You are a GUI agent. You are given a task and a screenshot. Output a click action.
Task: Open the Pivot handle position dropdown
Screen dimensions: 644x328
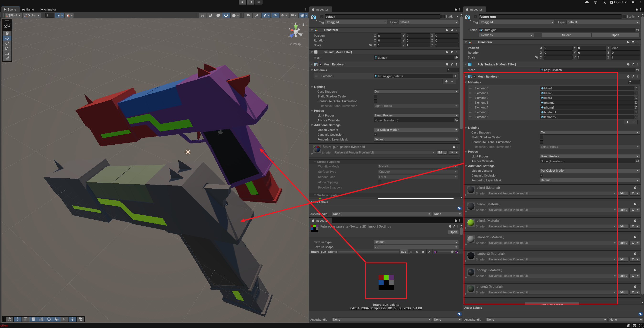(x=13, y=15)
